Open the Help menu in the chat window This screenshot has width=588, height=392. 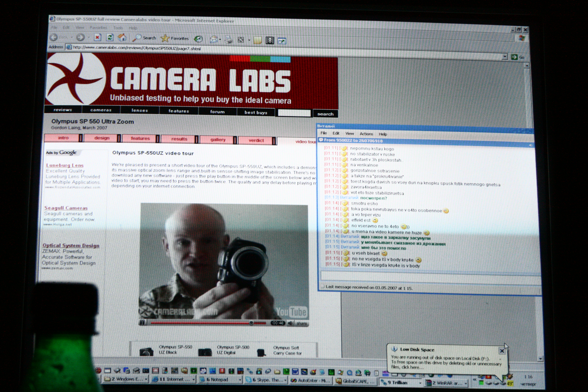(383, 134)
